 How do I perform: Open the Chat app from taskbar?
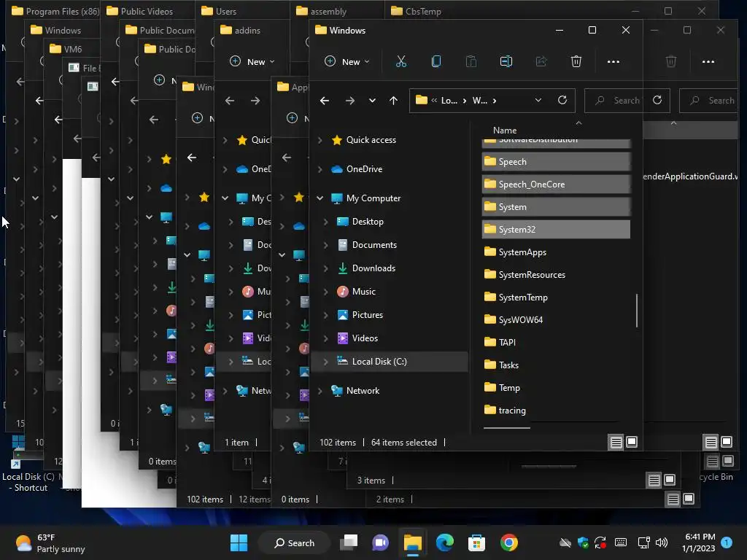coord(380,542)
